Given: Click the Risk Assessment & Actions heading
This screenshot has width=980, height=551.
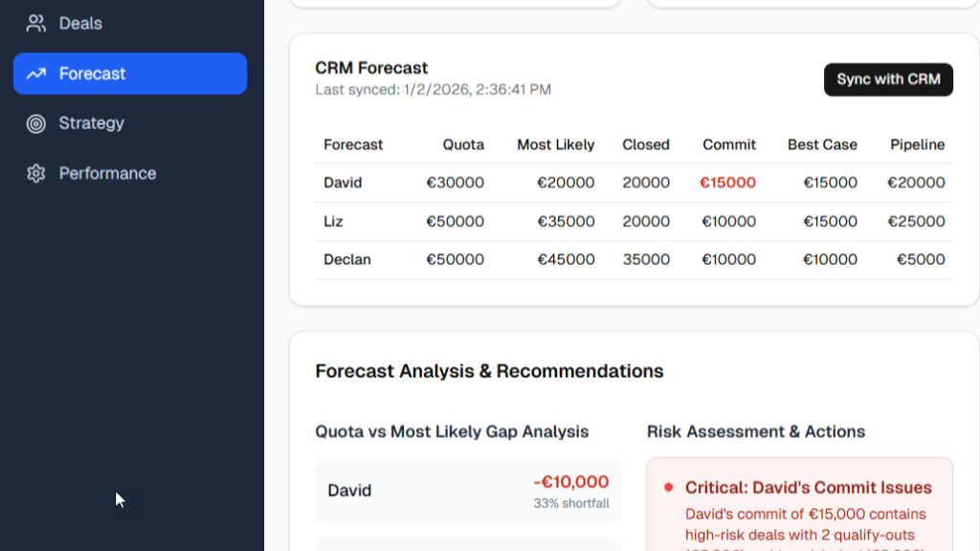Looking at the screenshot, I should tap(755, 431).
